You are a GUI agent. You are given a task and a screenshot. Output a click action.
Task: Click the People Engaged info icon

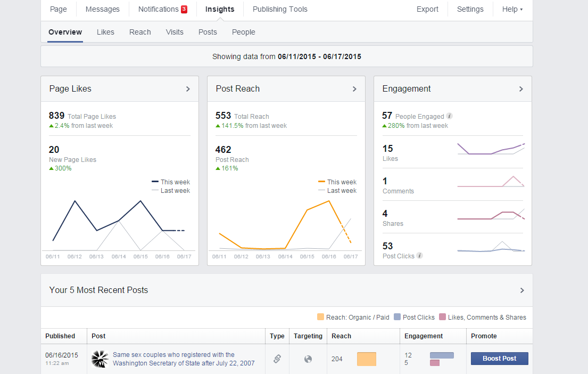(x=449, y=116)
